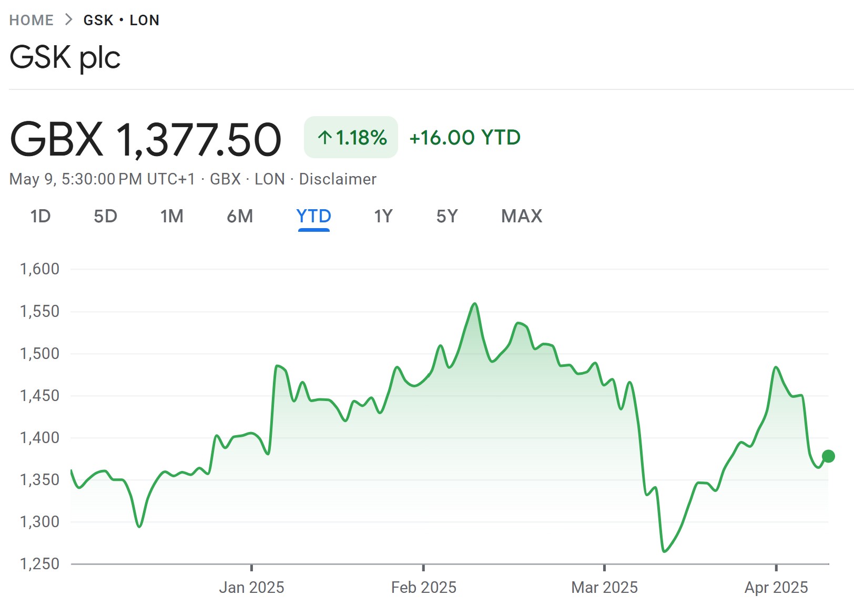Viewport: 854px width, 616px height.
Task: Click the Apr 2025 axis label
Action: [x=776, y=587]
